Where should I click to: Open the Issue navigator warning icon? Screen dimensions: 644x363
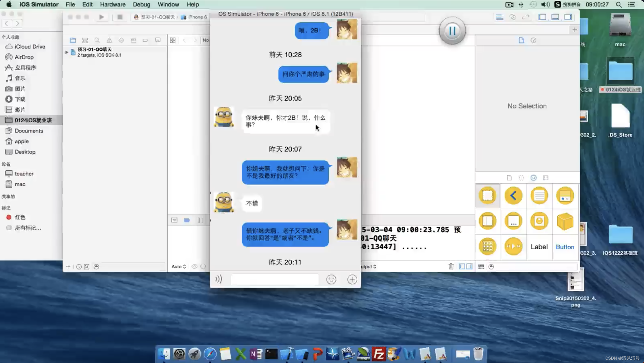coord(109,40)
